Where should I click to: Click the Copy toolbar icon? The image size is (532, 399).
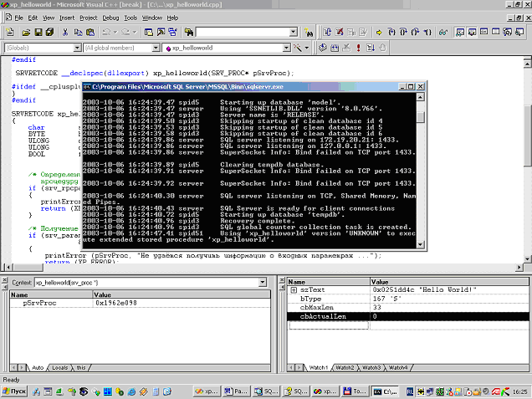click(78, 33)
